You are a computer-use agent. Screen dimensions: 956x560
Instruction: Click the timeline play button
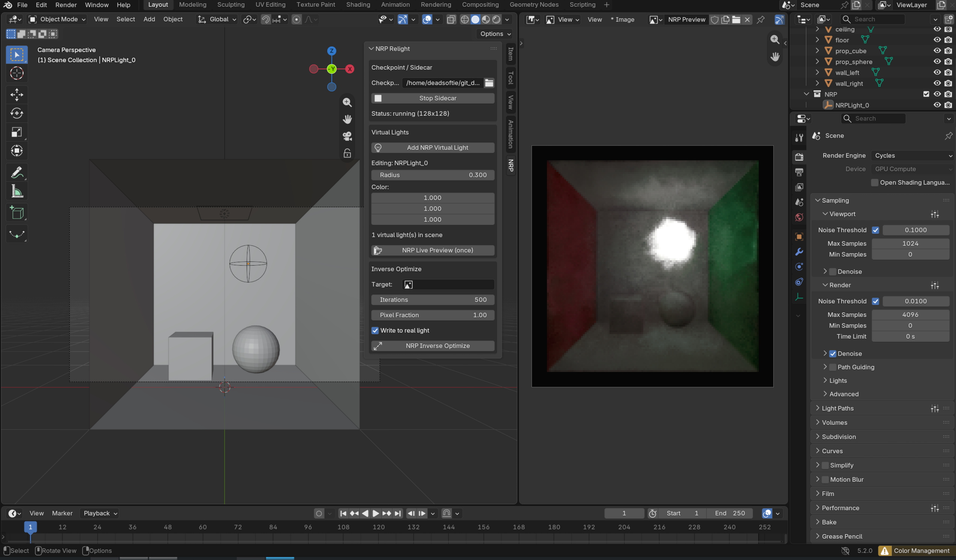(x=376, y=514)
